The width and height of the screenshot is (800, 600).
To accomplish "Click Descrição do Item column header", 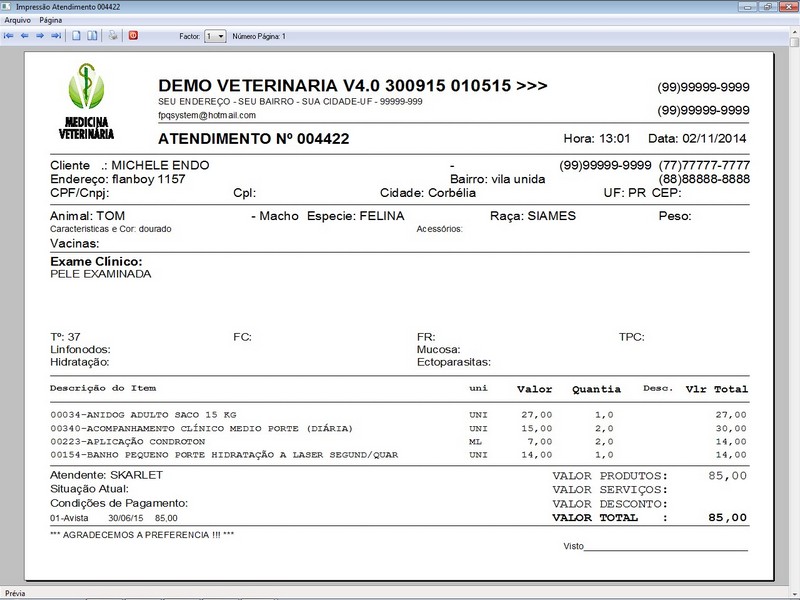I will tap(103, 388).
